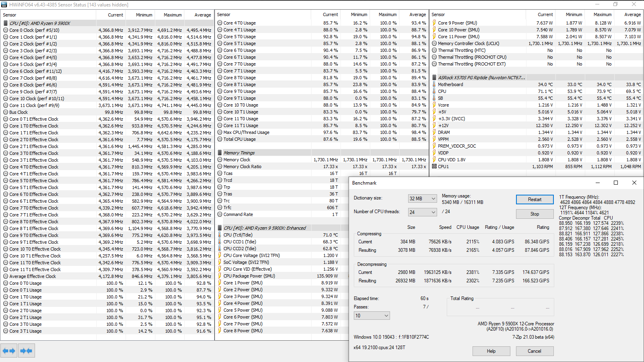The image size is (644, 362).
Task: Click the thermometer icon beside SB
Action: [434, 98]
